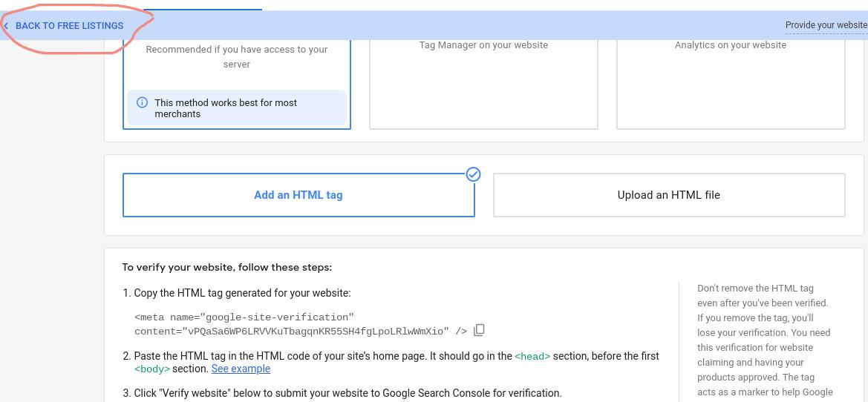The height and width of the screenshot is (402, 868).
Task: Open the See example link
Action: 241,369
